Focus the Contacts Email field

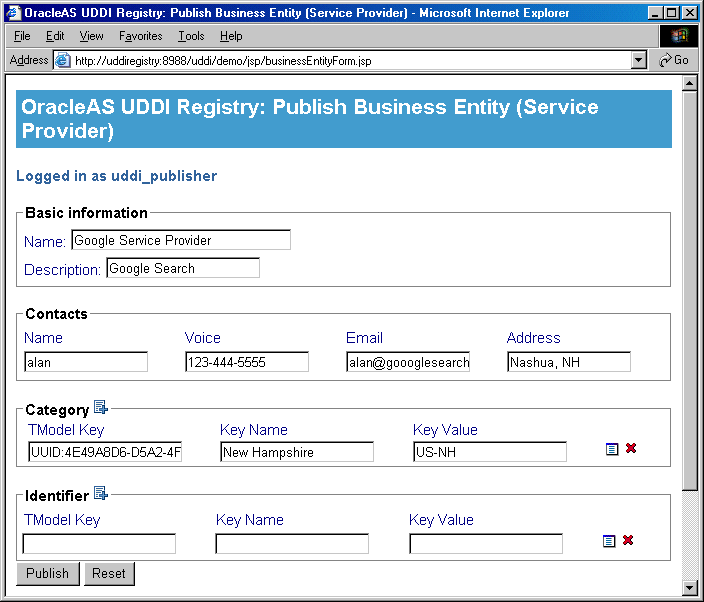pyautogui.click(x=408, y=362)
